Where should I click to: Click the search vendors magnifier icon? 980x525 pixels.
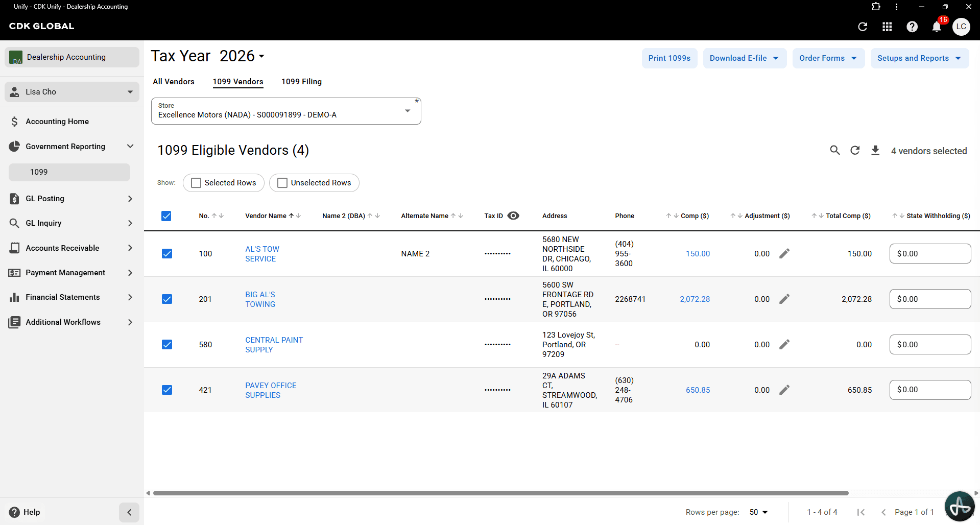(835, 150)
